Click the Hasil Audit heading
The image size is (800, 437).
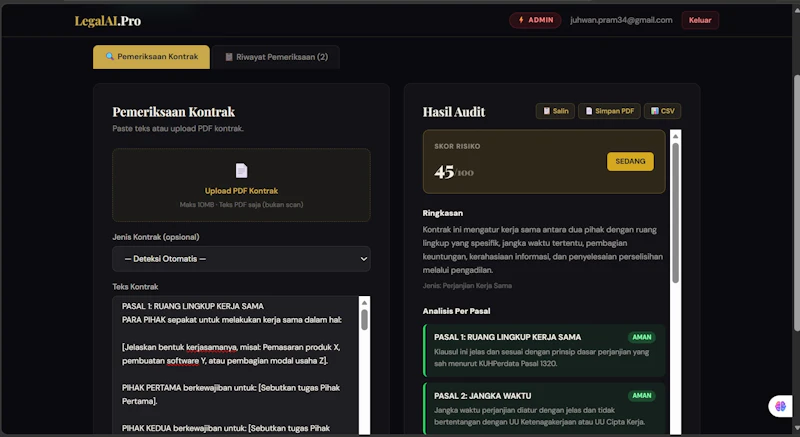(x=454, y=112)
